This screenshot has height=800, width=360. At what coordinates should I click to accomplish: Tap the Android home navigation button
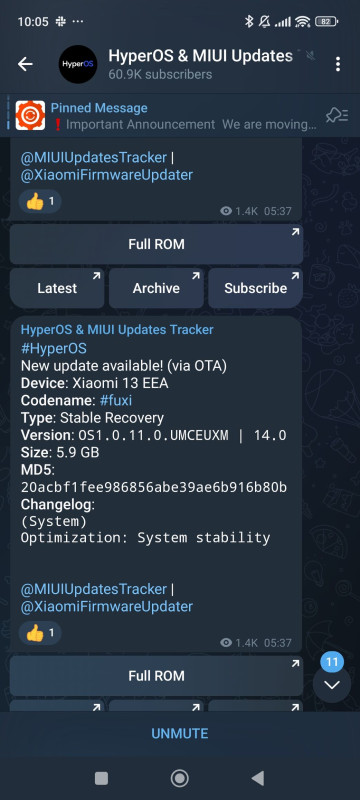point(179,778)
